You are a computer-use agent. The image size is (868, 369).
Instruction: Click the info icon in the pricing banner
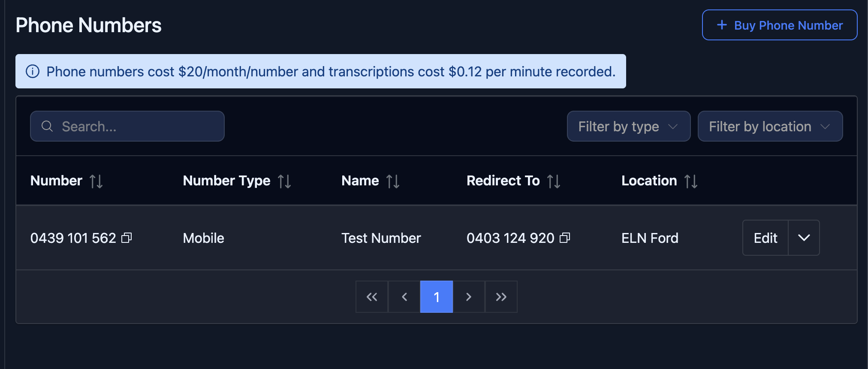pos(33,71)
